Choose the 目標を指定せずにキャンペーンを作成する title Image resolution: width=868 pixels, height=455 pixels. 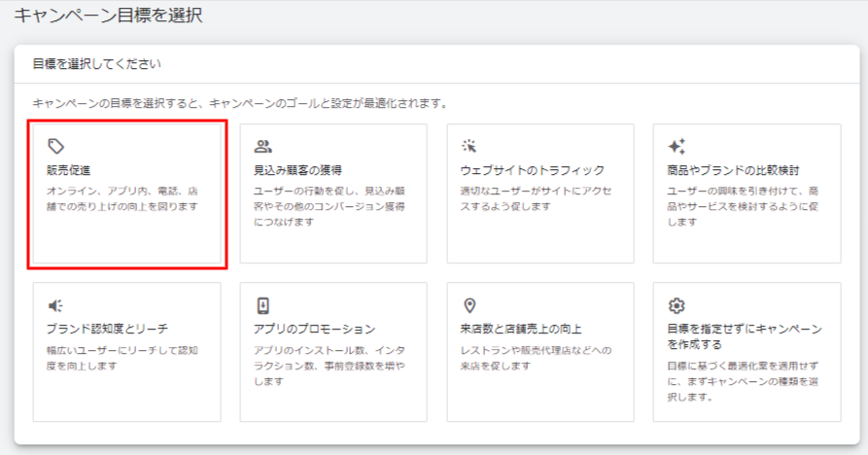pyautogui.click(x=739, y=336)
